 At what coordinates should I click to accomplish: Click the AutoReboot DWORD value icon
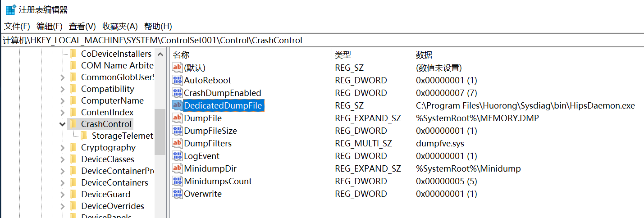pyautogui.click(x=178, y=81)
